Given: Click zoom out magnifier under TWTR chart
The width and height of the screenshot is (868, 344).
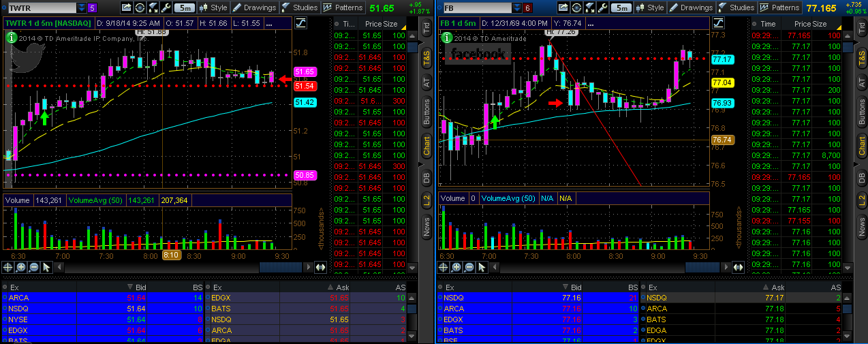Looking at the screenshot, I should pyautogui.click(x=33, y=267).
